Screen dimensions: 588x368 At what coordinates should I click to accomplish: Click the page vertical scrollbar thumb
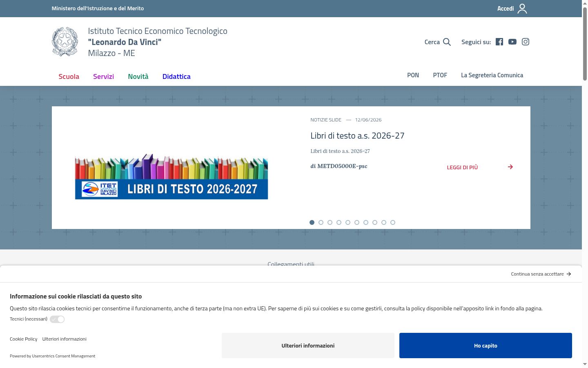click(585, 43)
